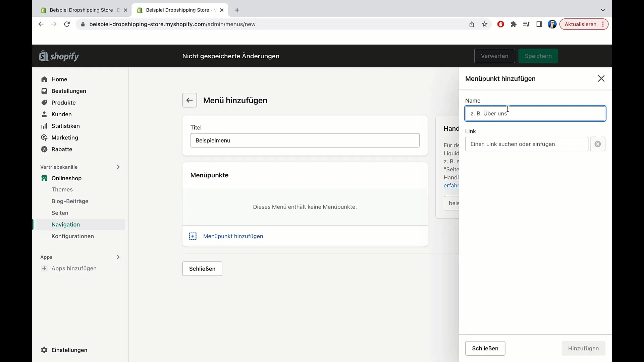The height and width of the screenshot is (362, 644).
Task: Open the Chrome profile avatar
Action: coord(552,24)
